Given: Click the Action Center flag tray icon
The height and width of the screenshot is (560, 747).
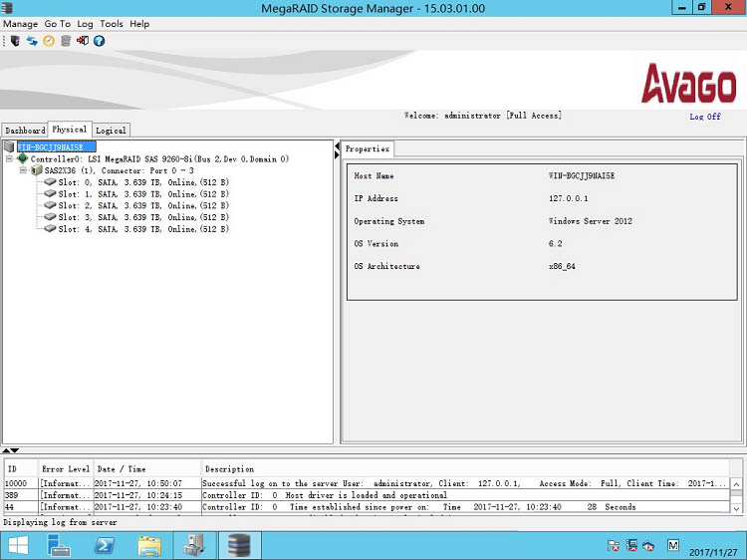Looking at the screenshot, I should coord(614,545).
